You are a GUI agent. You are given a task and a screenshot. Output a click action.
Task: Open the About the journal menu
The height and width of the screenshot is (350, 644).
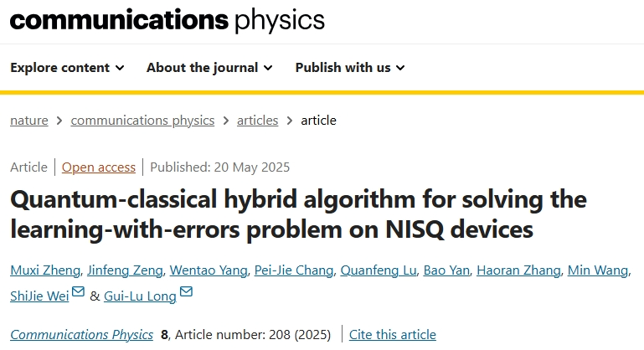pyautogui.click(x=209, y=68)
